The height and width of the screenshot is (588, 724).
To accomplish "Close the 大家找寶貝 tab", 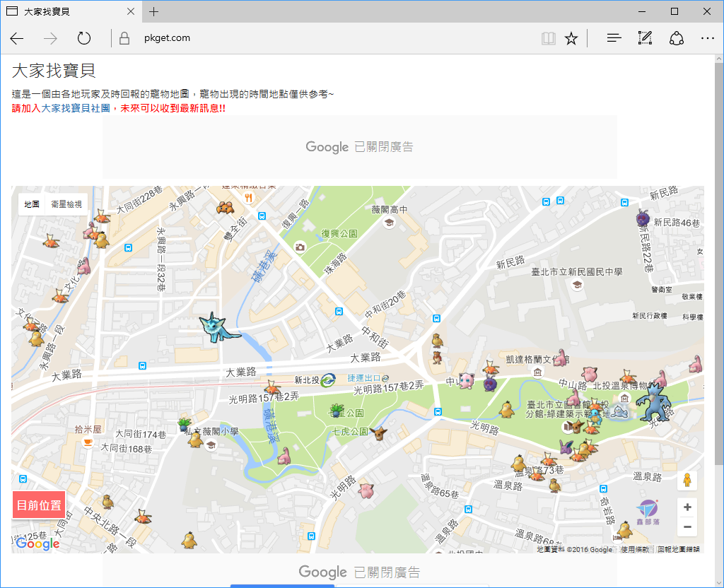I will tap(131, 11).
